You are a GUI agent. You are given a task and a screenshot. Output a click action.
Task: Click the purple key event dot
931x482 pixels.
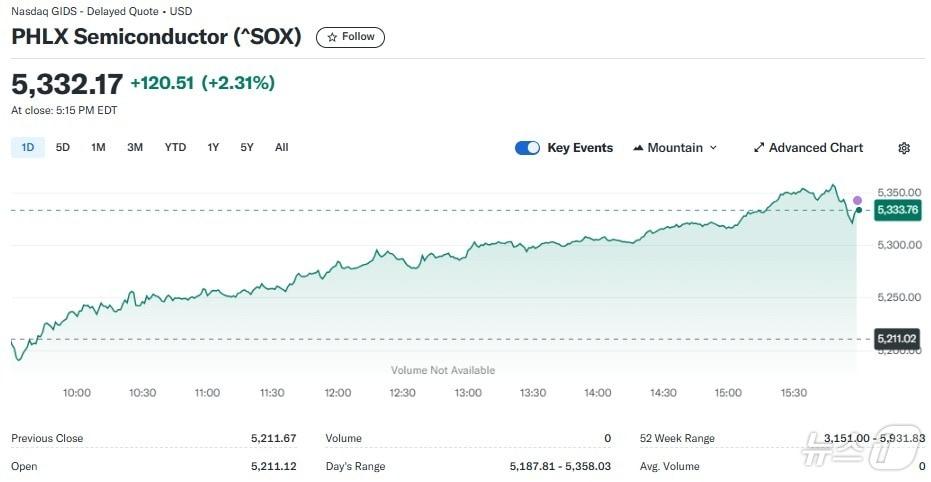[857, 200]
